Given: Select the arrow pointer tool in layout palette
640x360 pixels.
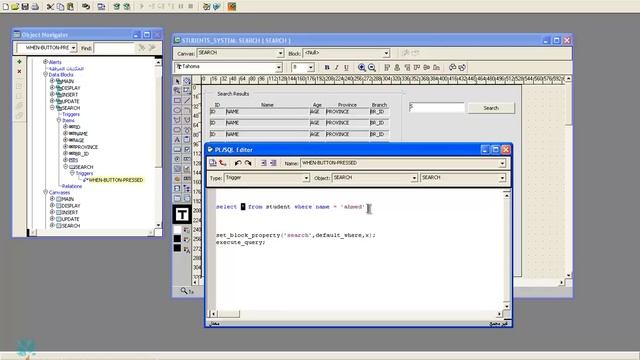Looking at the screenshot, I should click(x=177, y=81).
